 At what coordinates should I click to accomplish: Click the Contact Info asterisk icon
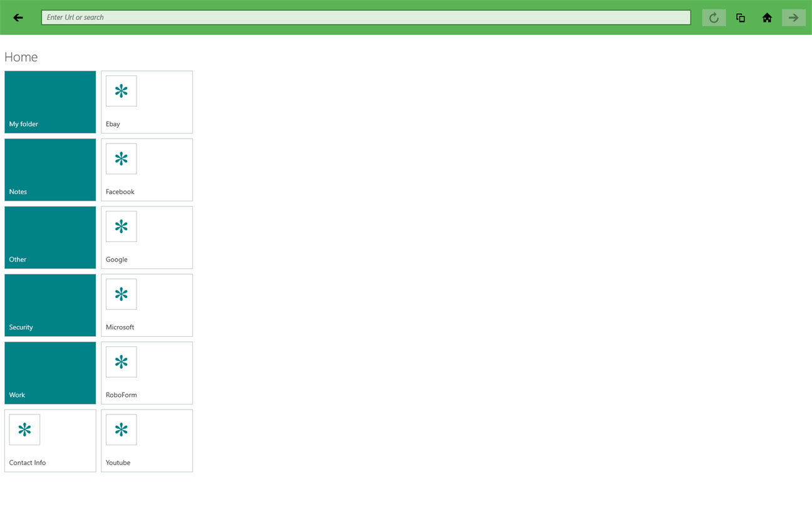24,430
